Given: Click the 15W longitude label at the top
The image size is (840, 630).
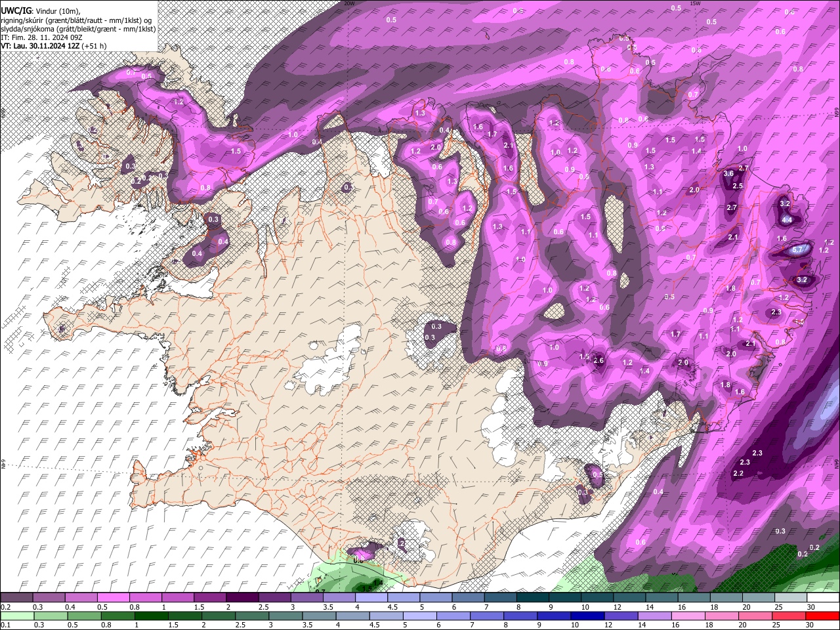Looking at the screenshot, I should (696, 3).
